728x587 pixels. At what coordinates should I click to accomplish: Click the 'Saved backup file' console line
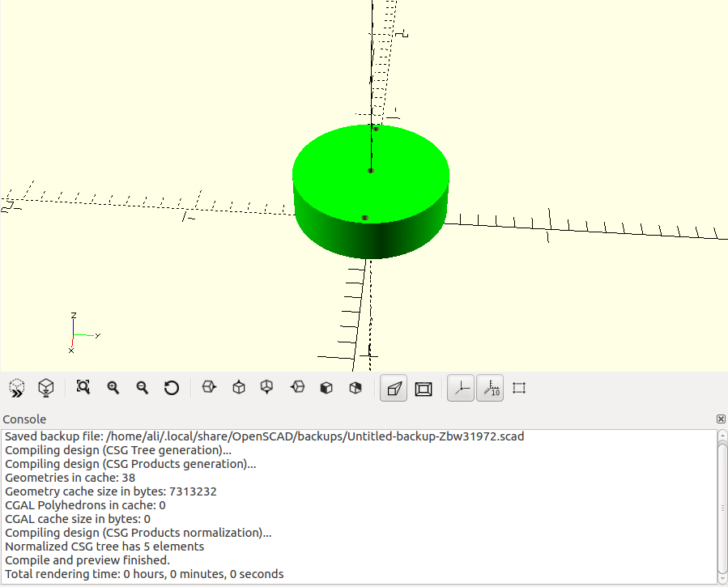pos(264,436)
